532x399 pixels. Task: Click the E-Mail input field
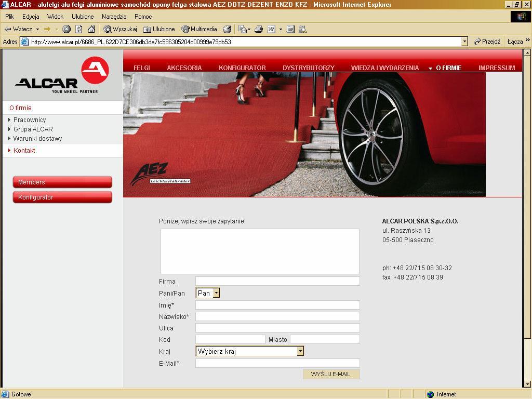[x=277, y=363]
